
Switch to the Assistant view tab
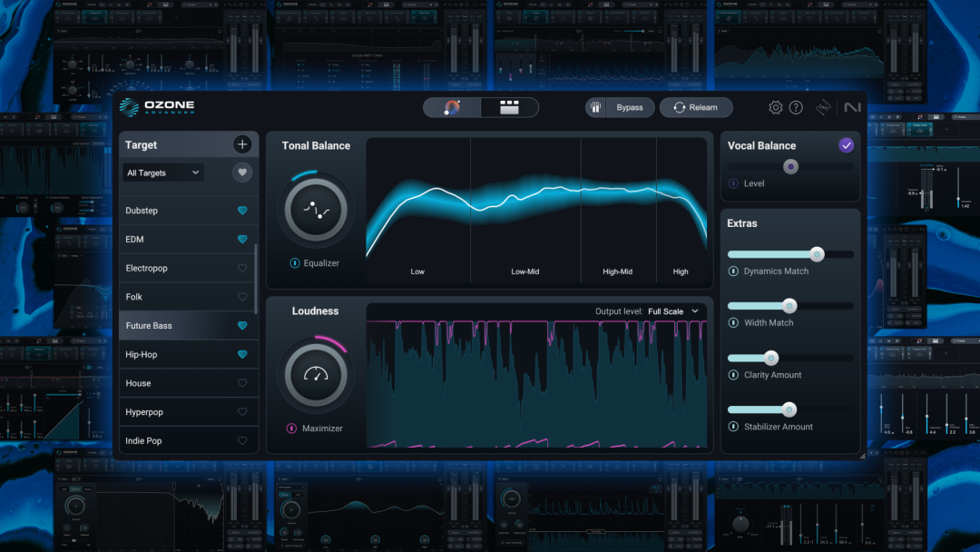point(452,107)
